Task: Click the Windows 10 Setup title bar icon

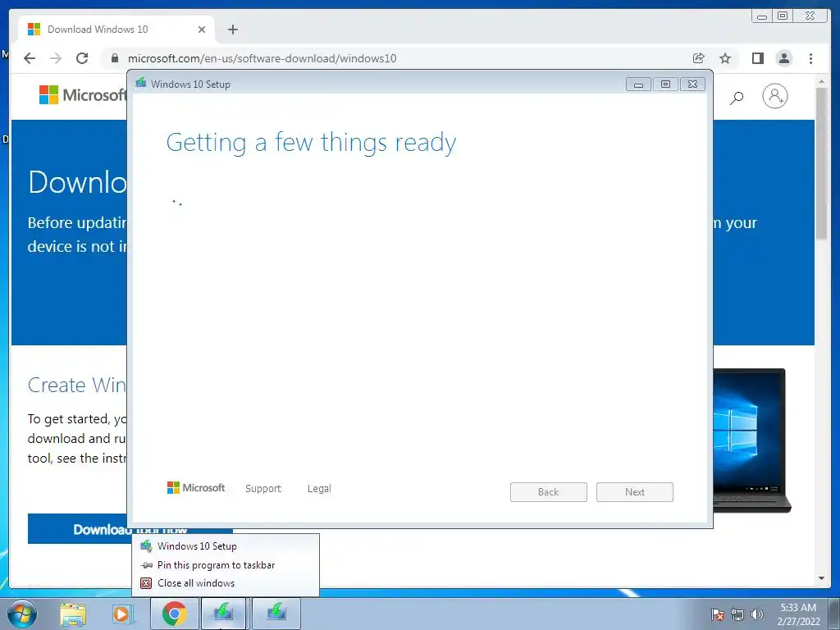Action: (x=141, y=83)
